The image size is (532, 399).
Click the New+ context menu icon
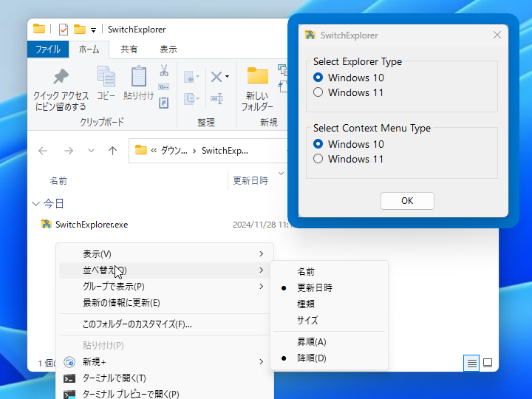(69, 362)
